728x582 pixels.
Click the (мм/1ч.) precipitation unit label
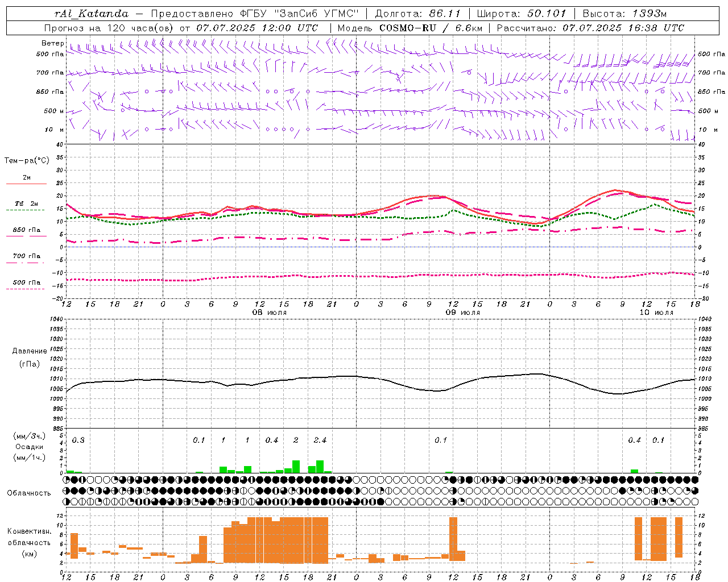30,458
